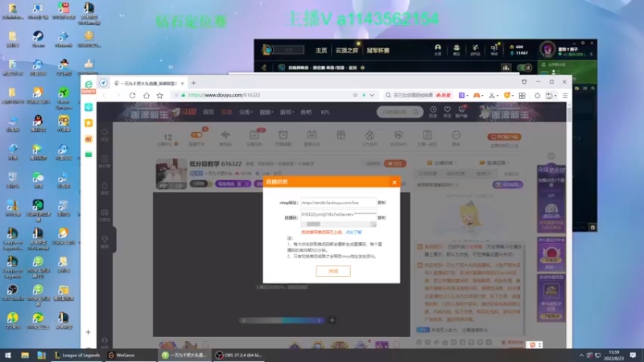Click the streamer avatar thumbnail
The width and height of the screenshot is (644, 362).
click(171, 174)
